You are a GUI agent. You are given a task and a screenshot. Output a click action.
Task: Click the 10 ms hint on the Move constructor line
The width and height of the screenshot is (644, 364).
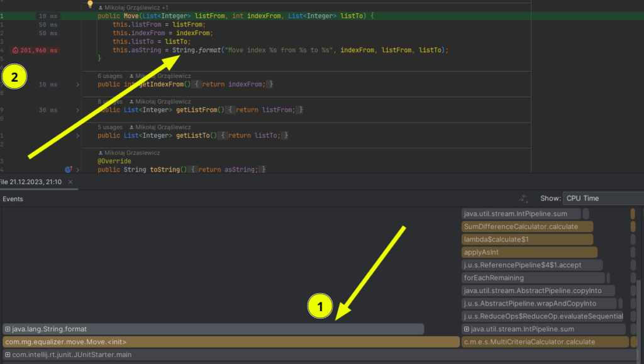[48, 16]
